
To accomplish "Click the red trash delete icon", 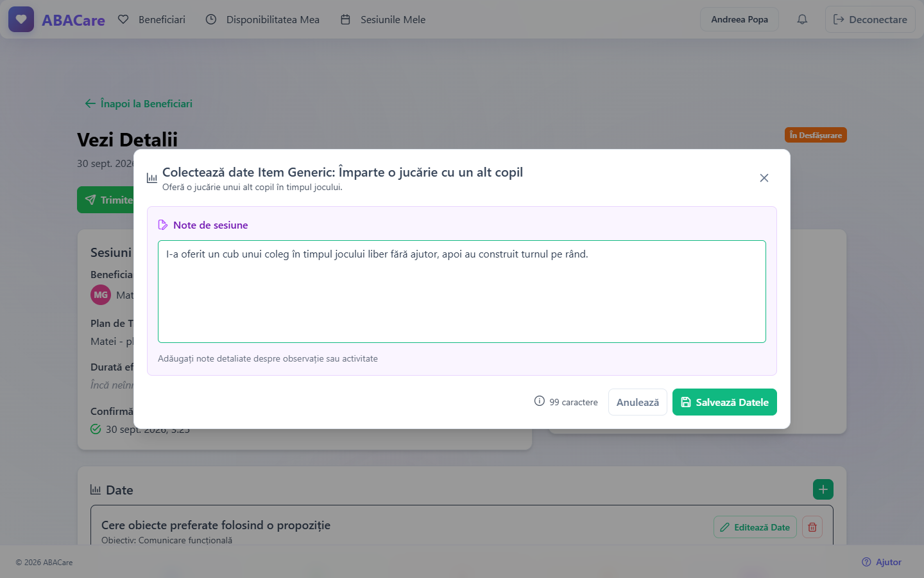I will (x=812, y=527).
